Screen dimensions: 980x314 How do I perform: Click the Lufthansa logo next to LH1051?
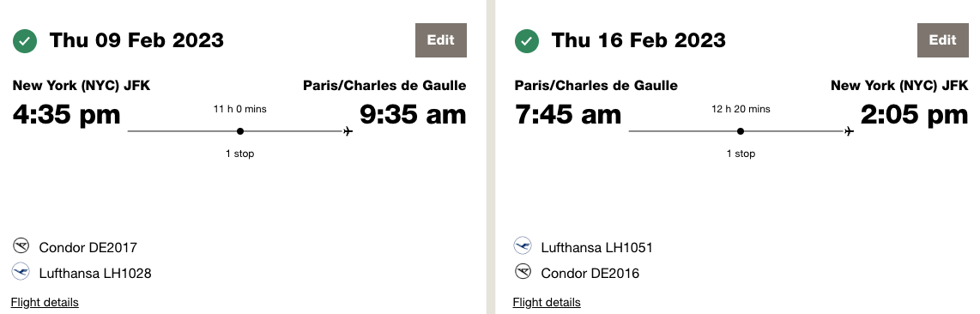click(523, 246)
